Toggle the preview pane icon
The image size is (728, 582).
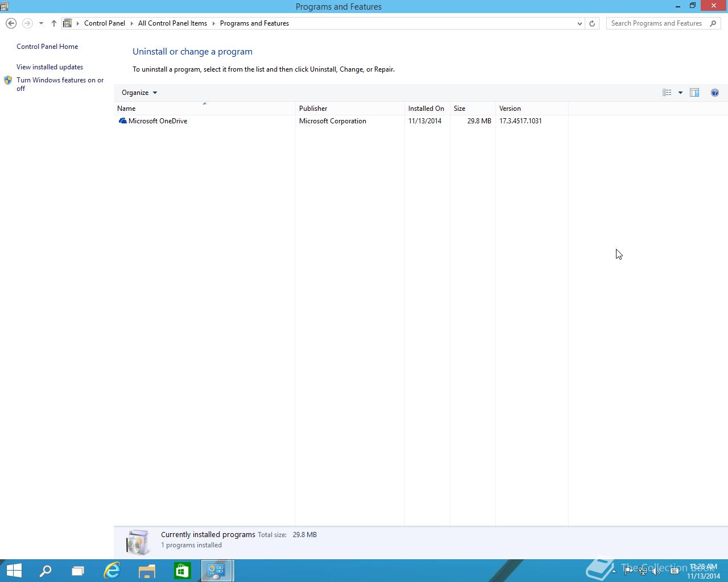694,93
